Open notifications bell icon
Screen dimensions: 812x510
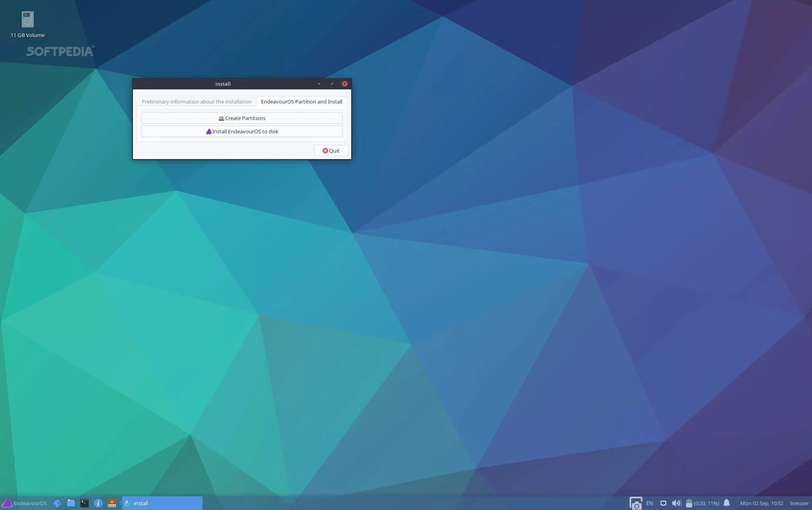(727, 503)
